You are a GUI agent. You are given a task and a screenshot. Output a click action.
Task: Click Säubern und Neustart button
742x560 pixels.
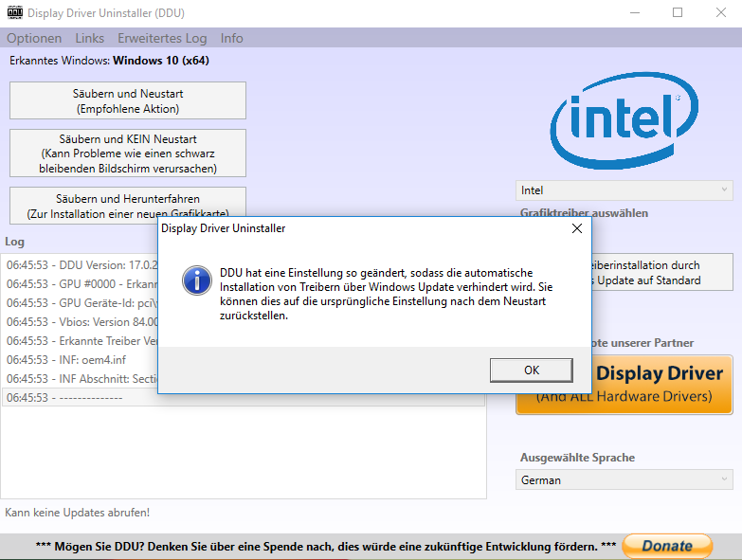[x=128, y=100]
